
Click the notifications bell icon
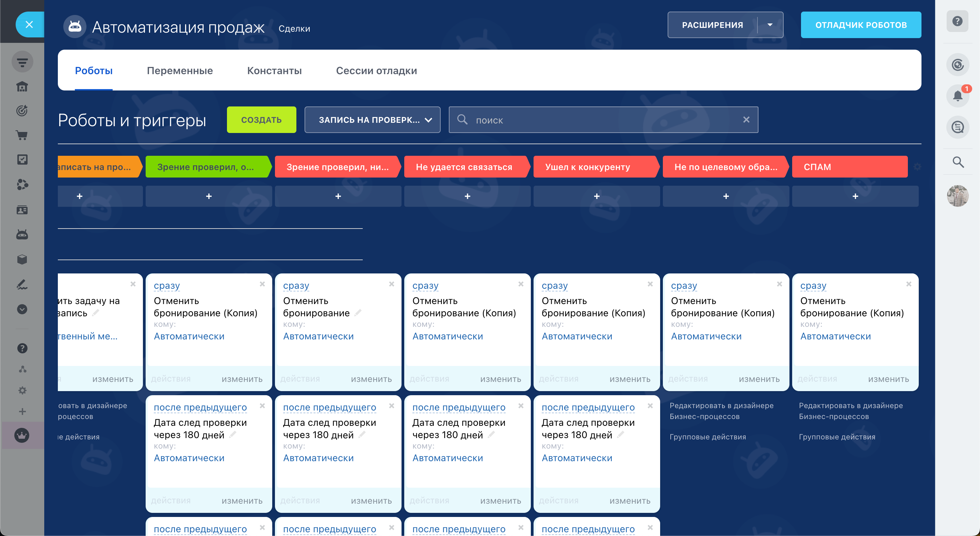(957, 96)
